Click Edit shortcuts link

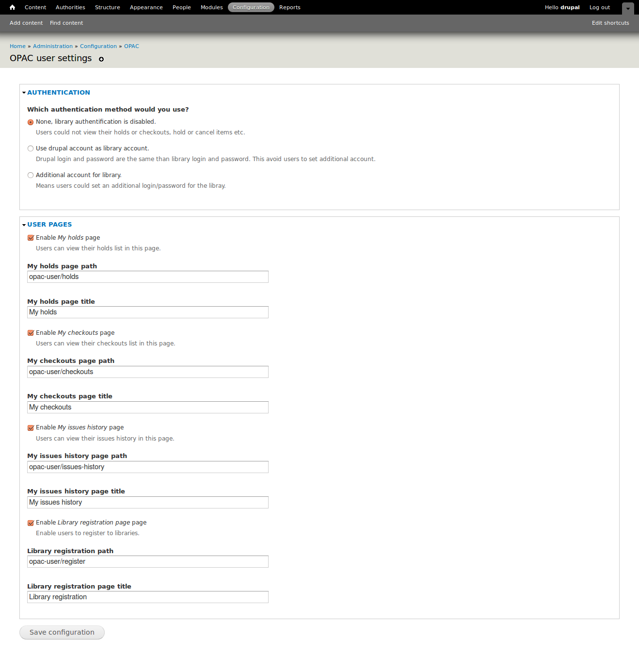610,23
